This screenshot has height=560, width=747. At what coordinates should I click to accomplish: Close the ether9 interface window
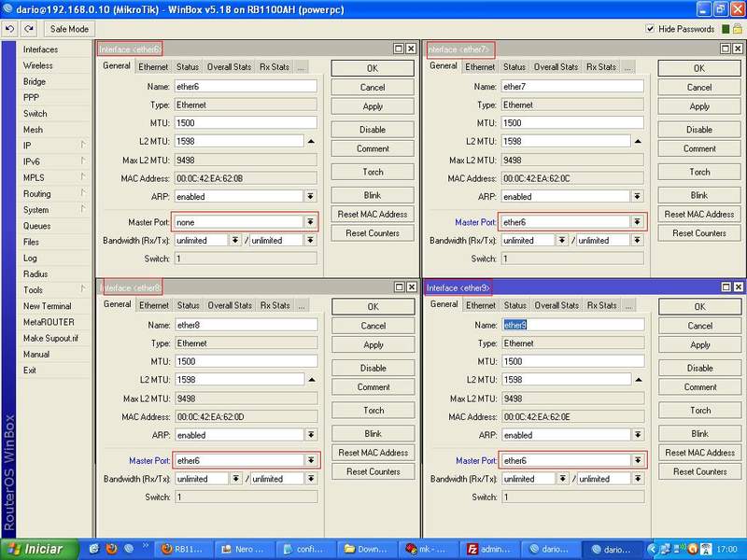(739, 287)
